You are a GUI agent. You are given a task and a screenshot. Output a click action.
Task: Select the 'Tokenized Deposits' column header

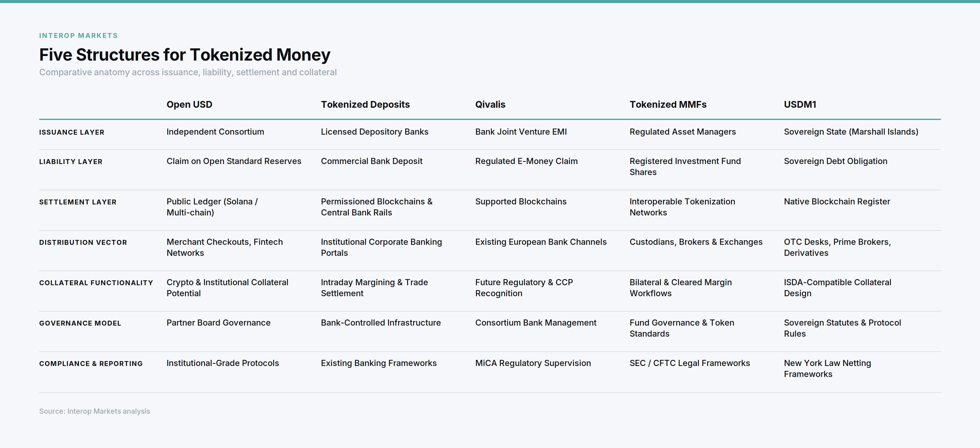click(x=365, y=104)
